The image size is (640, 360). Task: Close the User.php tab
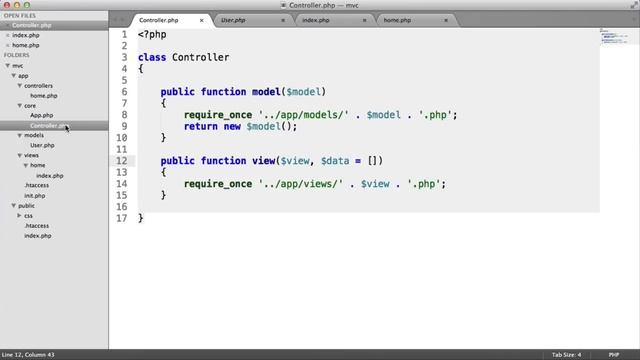pyautogui.click(x=283, y=20)
